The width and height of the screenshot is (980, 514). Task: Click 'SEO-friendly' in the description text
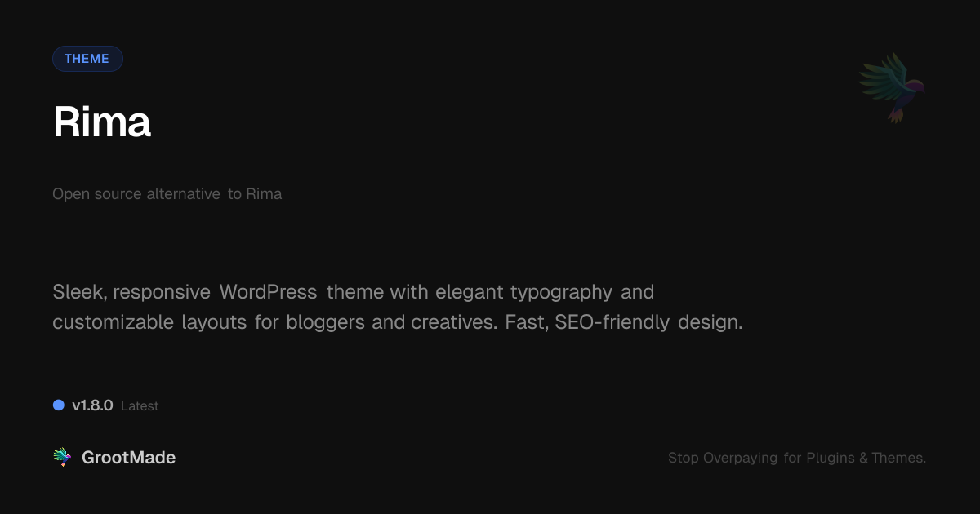[612, 322]
